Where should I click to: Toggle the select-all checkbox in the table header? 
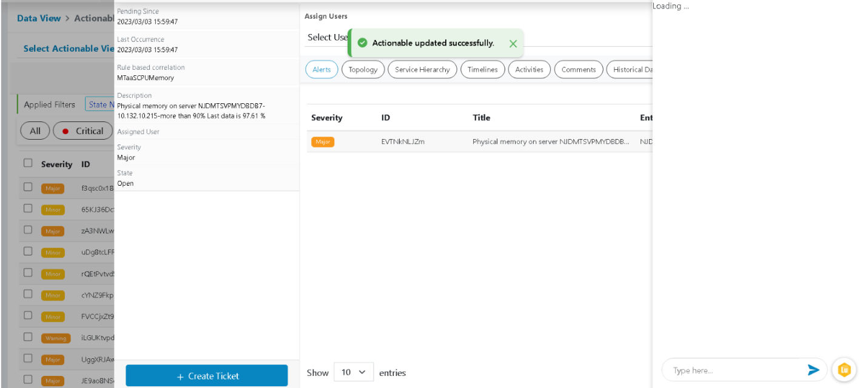tap(28, 163)
